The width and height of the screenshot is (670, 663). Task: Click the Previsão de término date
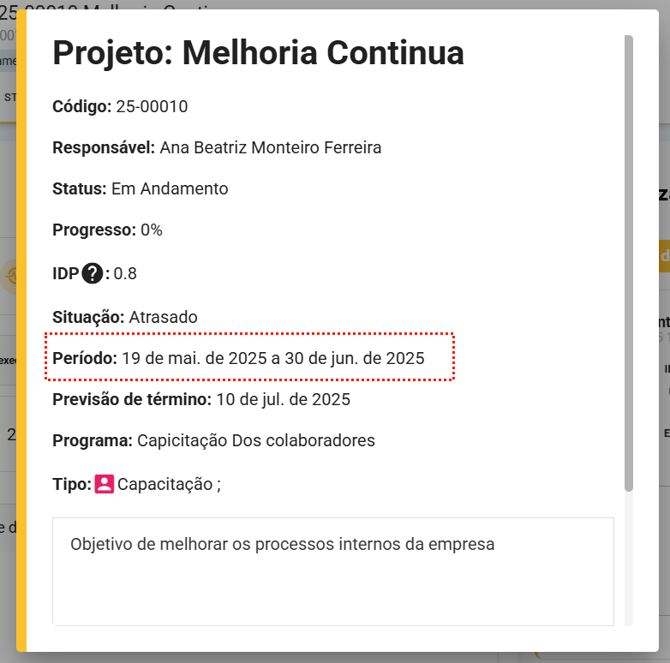pyautogui.click(x=283, y=400)
